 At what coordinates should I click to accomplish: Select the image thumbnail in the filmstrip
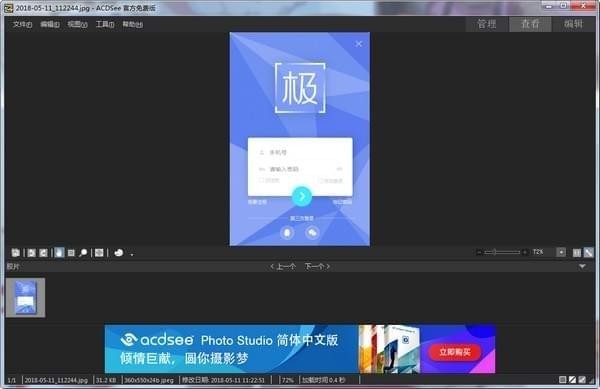(25, 298)
